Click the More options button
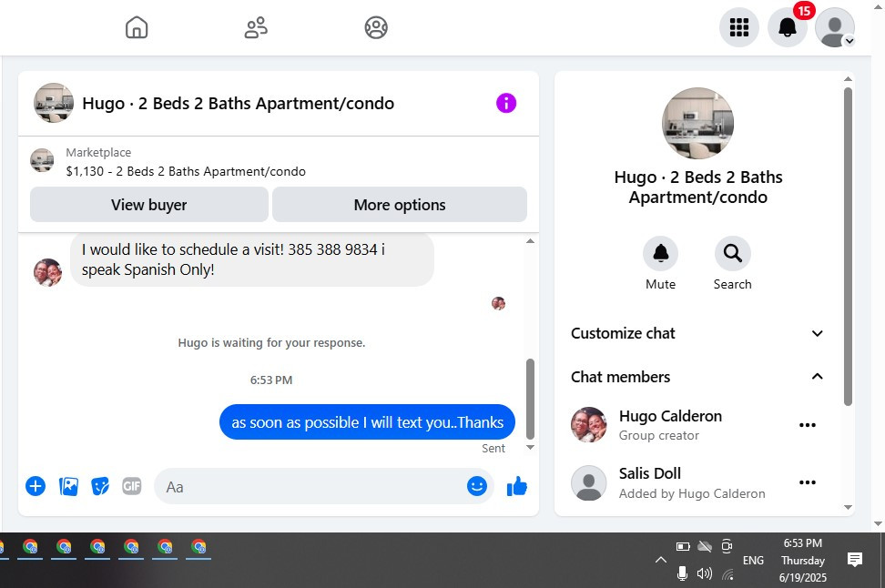Screen dimensions: 885x588 pyautogui.click(x=400, y=205)
